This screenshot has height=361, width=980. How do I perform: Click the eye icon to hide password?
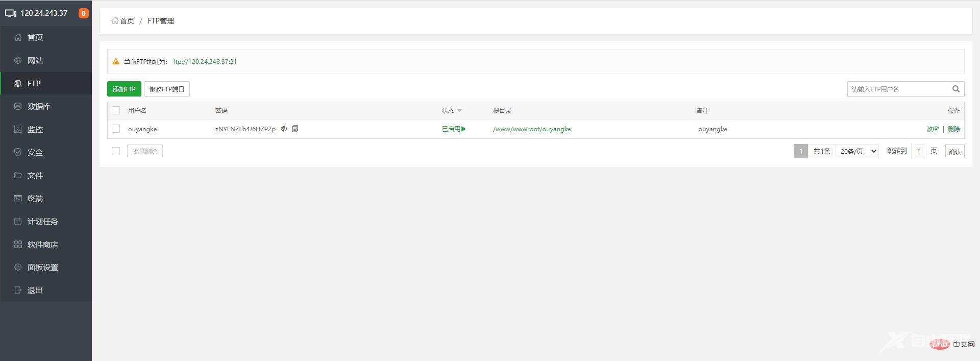[x=284, y=129]
